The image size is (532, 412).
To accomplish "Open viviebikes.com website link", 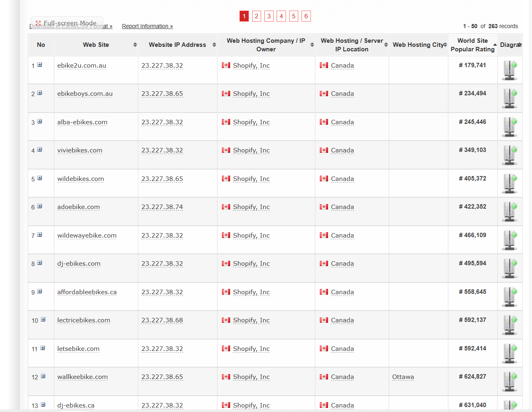I will click(x=80, y=150).
